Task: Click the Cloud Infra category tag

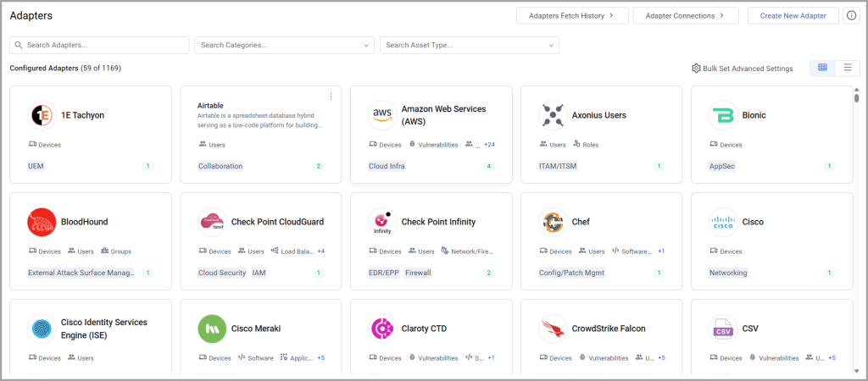Action: [x=387, y=166]
